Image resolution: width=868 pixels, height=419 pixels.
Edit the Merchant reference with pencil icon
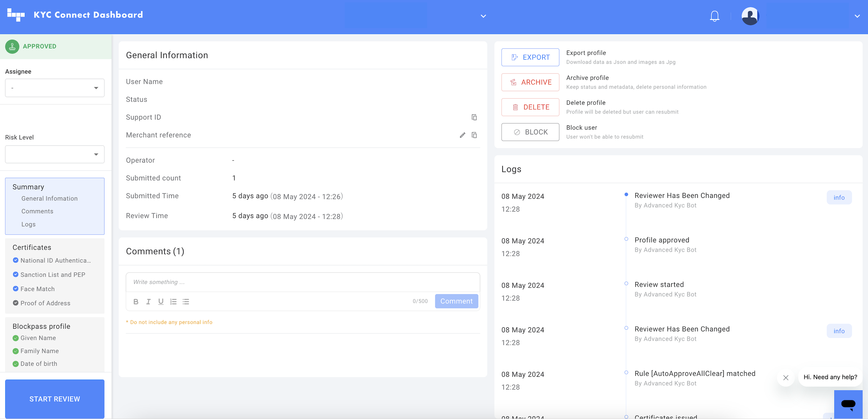coord(462,135)
